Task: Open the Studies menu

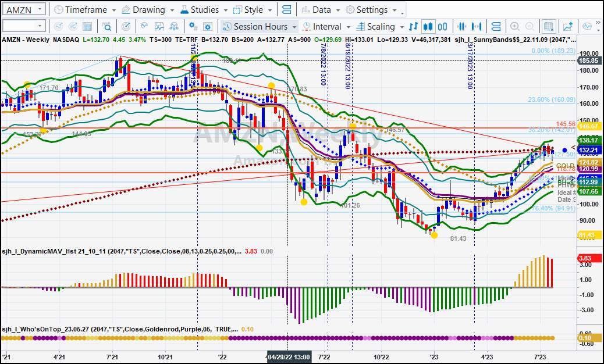Action: [x=199, y=10]
